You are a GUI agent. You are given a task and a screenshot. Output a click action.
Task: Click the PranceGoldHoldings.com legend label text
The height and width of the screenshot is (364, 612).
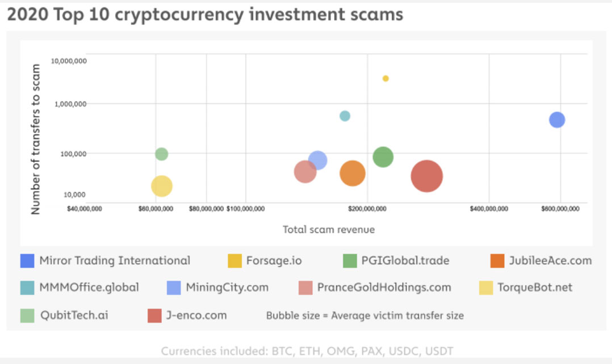tap(384, 287)
